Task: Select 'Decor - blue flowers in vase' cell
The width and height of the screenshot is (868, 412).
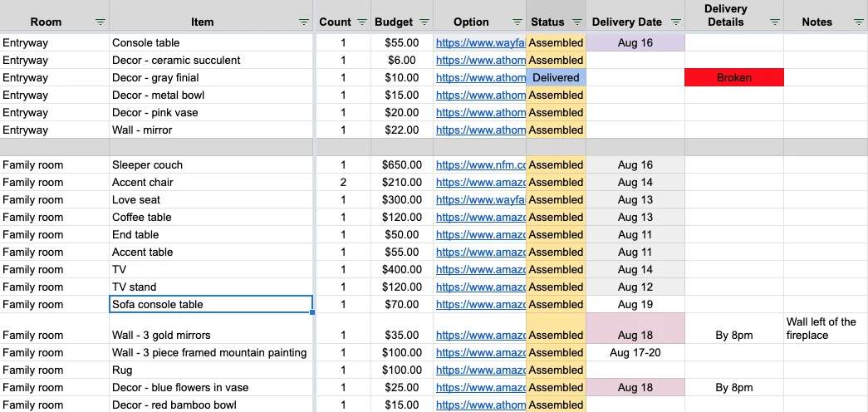Action: (211, 388)
